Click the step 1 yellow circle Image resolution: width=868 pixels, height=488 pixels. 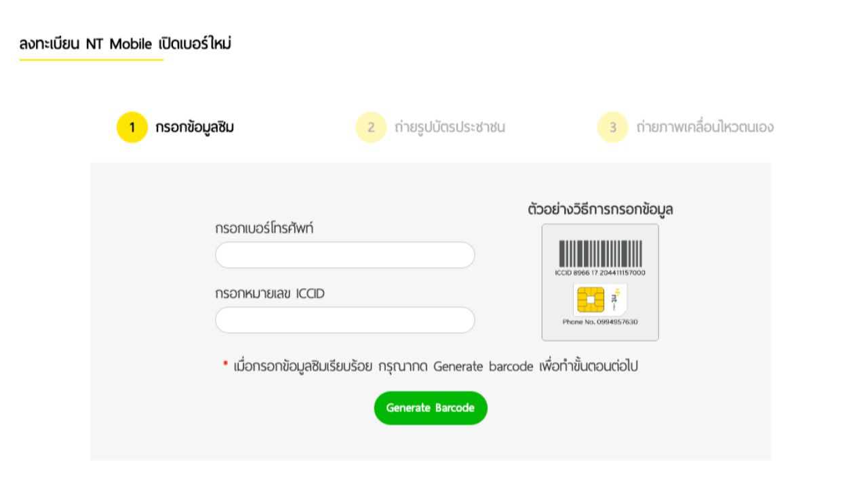click(132, 127)
